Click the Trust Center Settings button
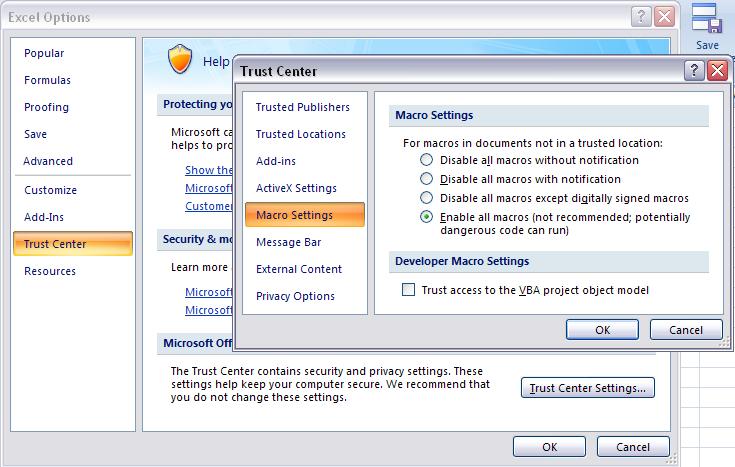Viewport: 735px width, 467px height. [x=588, y=388]
